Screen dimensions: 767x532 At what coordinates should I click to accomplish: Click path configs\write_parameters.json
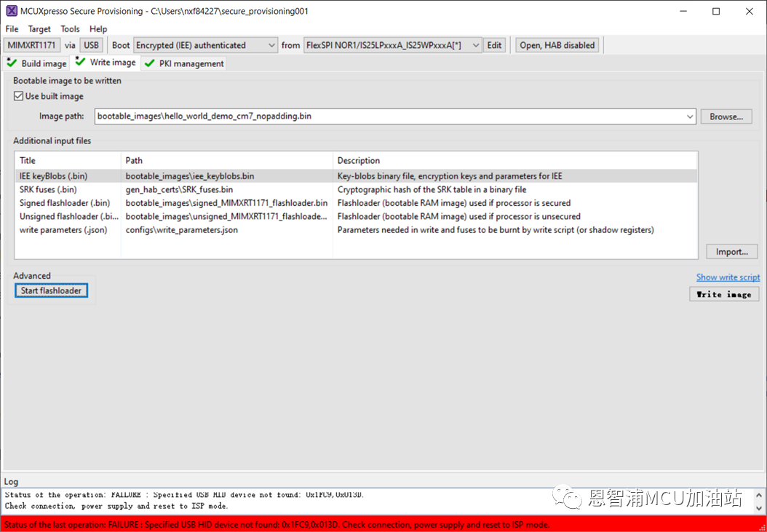coord(182,229)
